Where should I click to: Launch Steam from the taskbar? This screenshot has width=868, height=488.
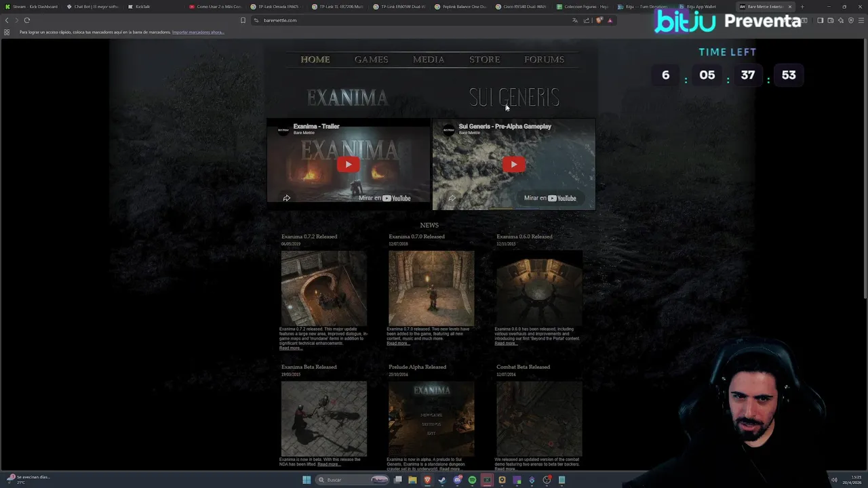(x=442, y=480)
